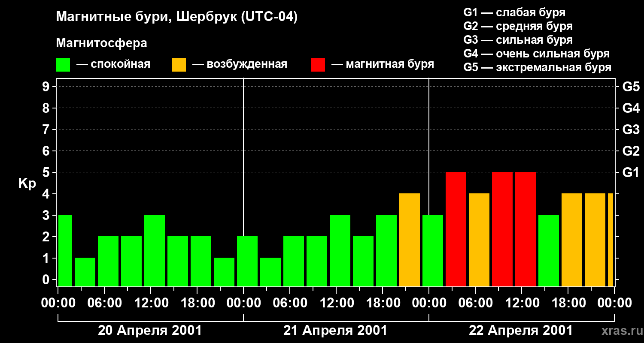The width and height of the screenshot is (644, 343).
Task: Click the 22 April 09:00–12:00 red bar
Action: point(502,229)
